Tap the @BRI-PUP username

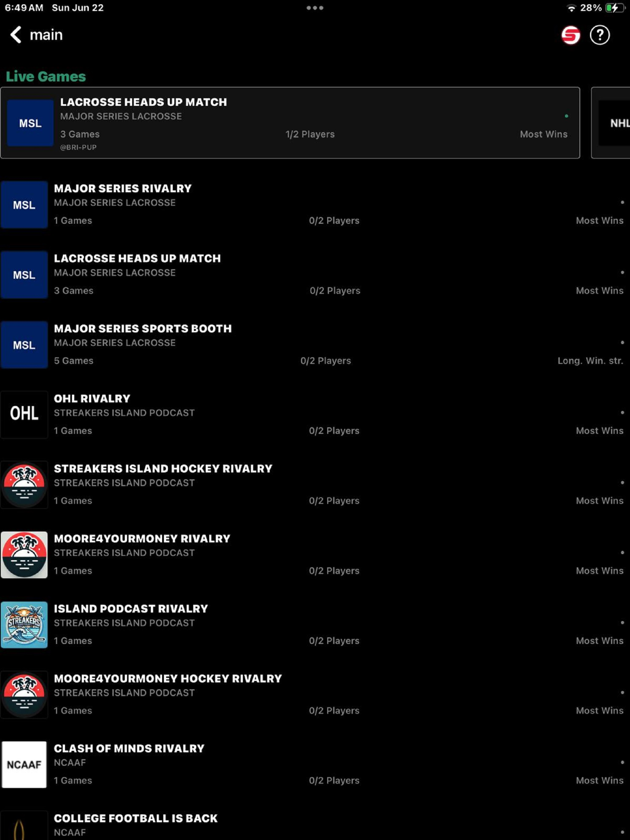point(78,147)
